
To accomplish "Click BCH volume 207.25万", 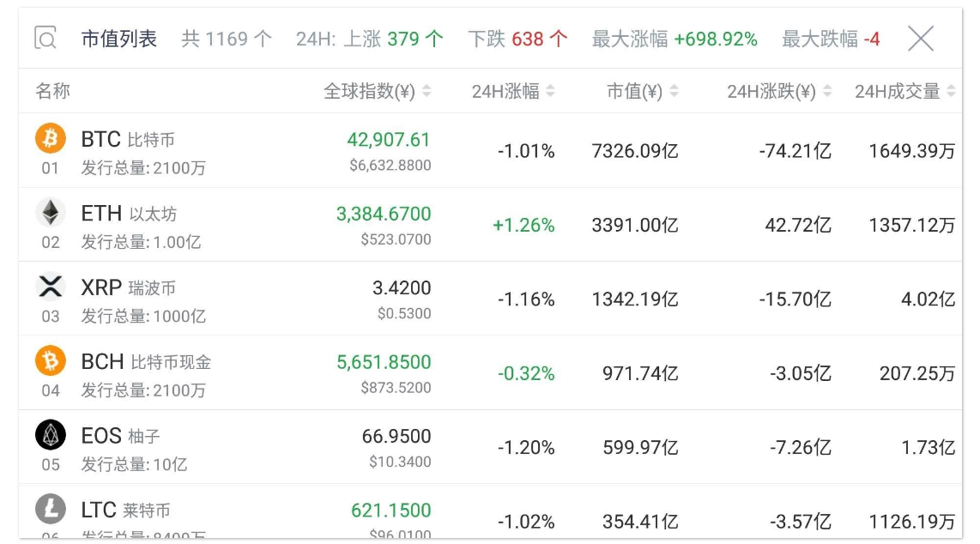I will point(917,373).
